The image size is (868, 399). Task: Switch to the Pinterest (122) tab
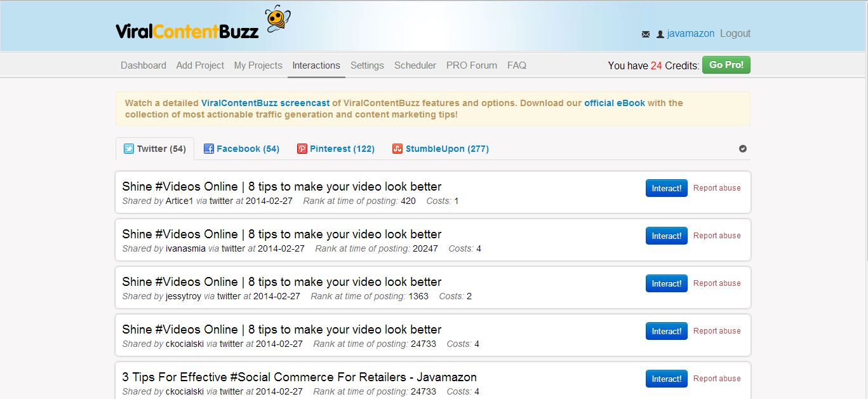[336, 149]
